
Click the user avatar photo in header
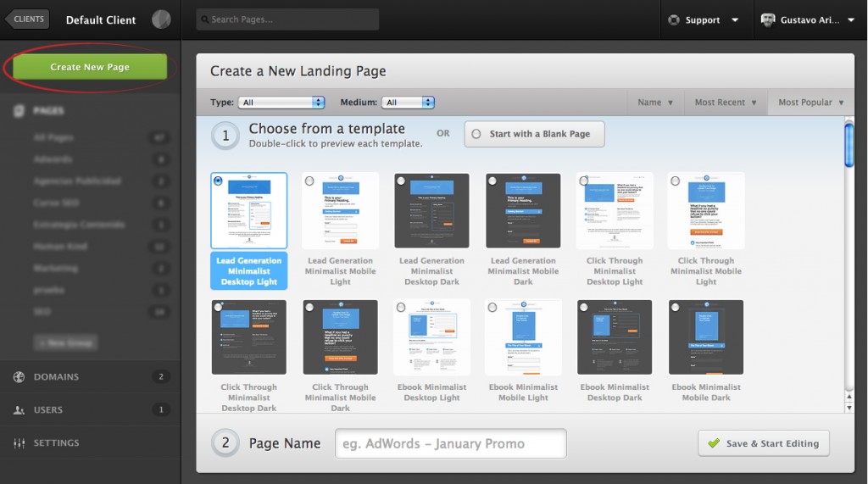[x=768, y=20]
